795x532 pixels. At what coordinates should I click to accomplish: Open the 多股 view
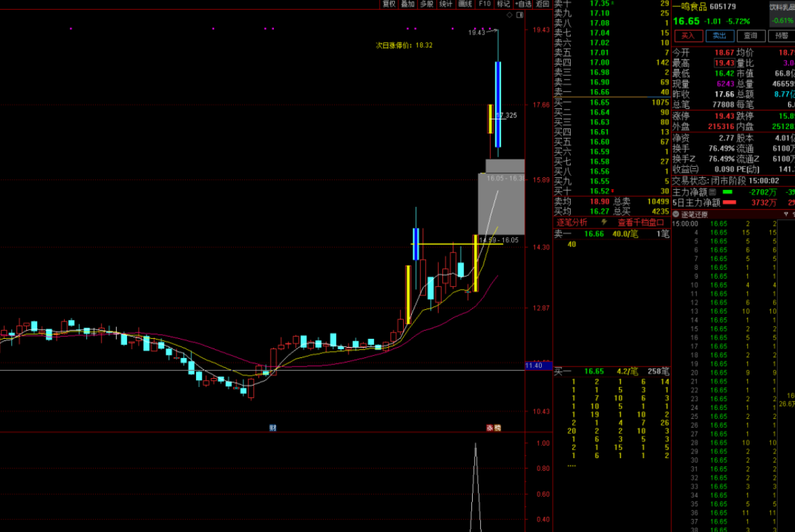tap(427, 4)
